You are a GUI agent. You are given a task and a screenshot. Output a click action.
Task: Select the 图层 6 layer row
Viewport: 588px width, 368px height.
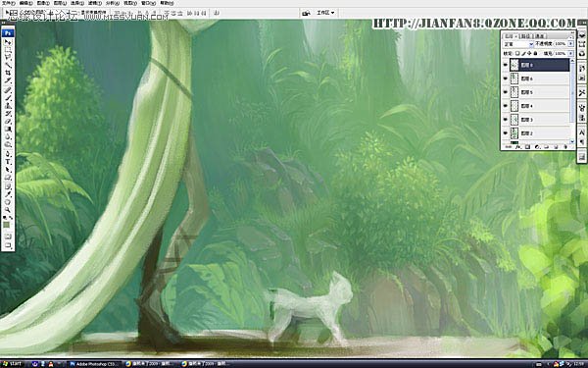coord(535,79)
